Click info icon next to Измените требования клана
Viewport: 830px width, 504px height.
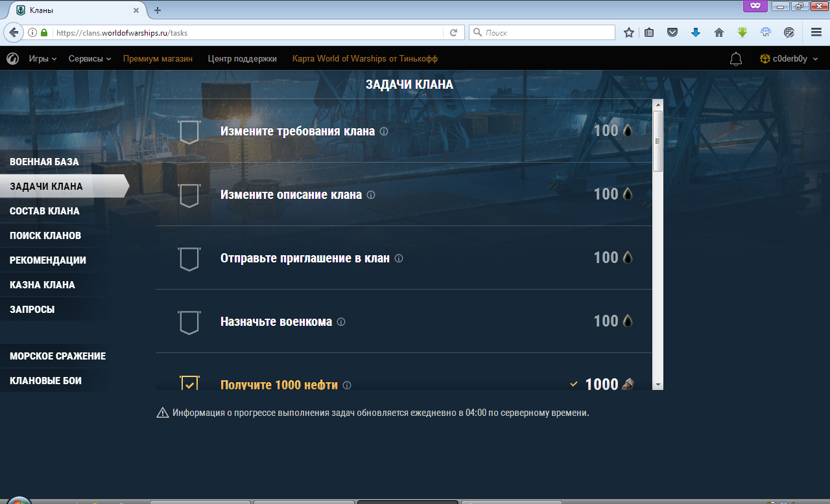coord(384,132)
